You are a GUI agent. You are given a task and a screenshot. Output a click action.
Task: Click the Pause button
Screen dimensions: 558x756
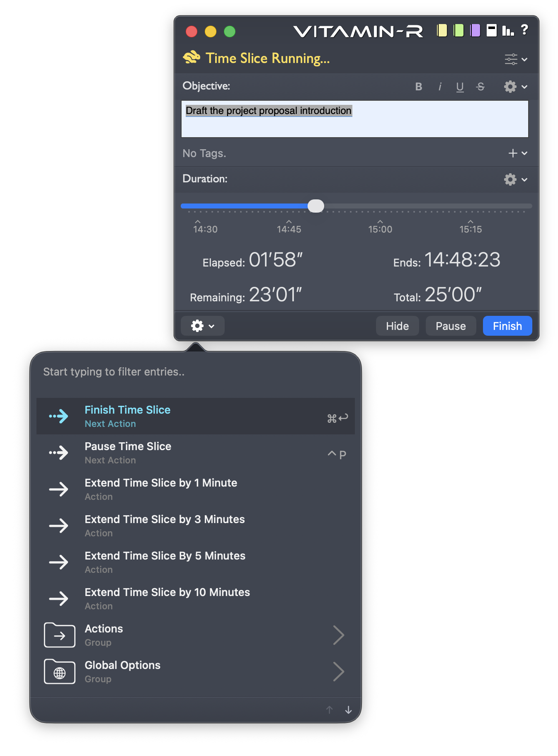click(x=451, y=326)
